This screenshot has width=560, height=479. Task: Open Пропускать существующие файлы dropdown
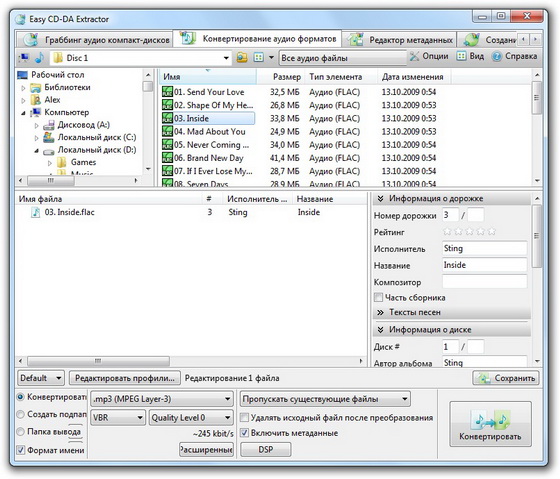tap(325, 399)
